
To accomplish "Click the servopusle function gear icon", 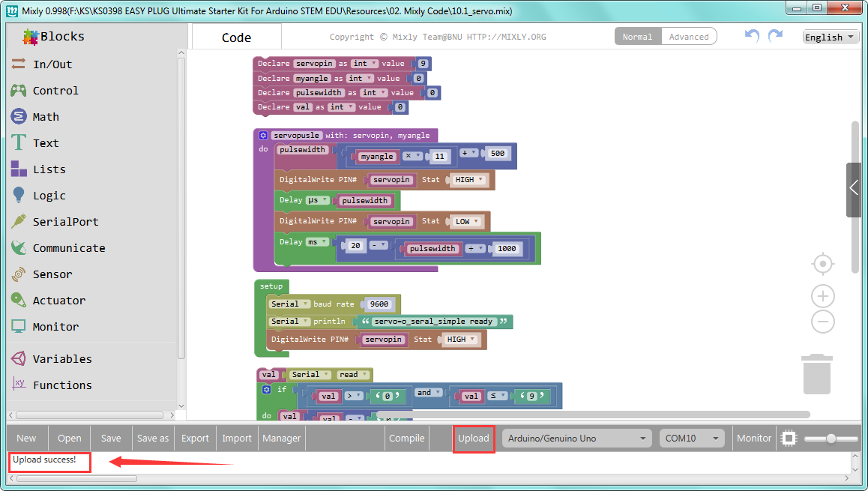I will (264, 135).
